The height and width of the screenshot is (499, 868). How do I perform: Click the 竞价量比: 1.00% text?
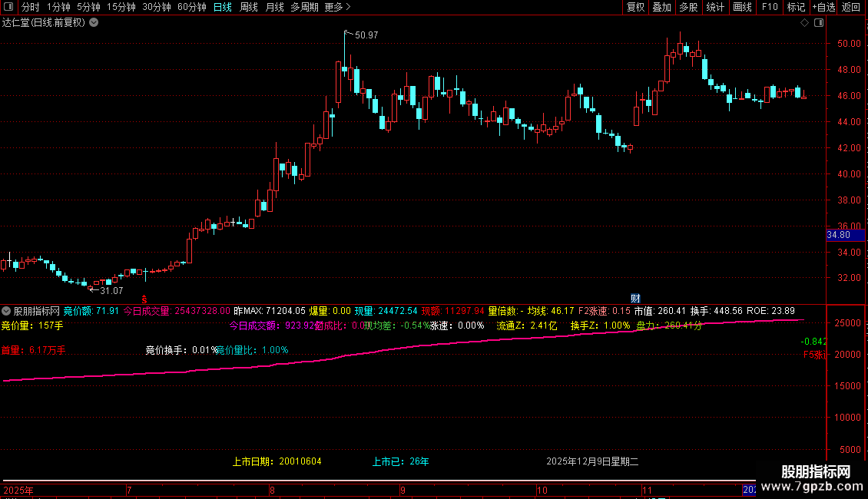(252, 349)
